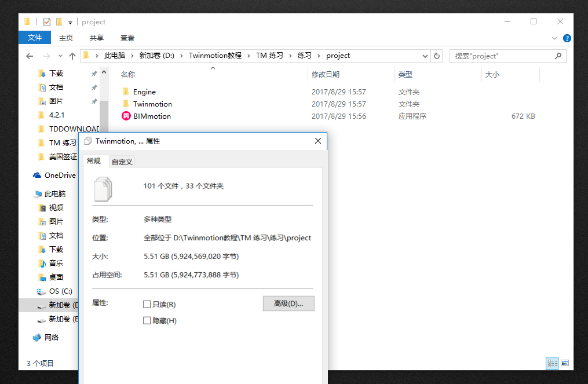Screen dimensions: 588x384
Task: Open Explorer help question mark icon
Action: 567,38
